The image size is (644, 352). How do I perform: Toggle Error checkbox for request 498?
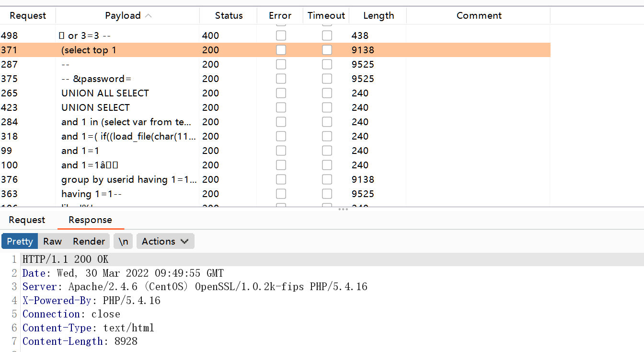281,35
